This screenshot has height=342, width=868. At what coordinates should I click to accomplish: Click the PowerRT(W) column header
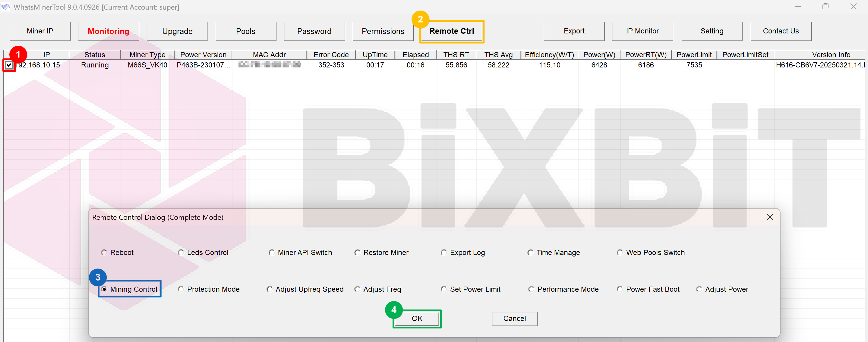tap(646, 54)
